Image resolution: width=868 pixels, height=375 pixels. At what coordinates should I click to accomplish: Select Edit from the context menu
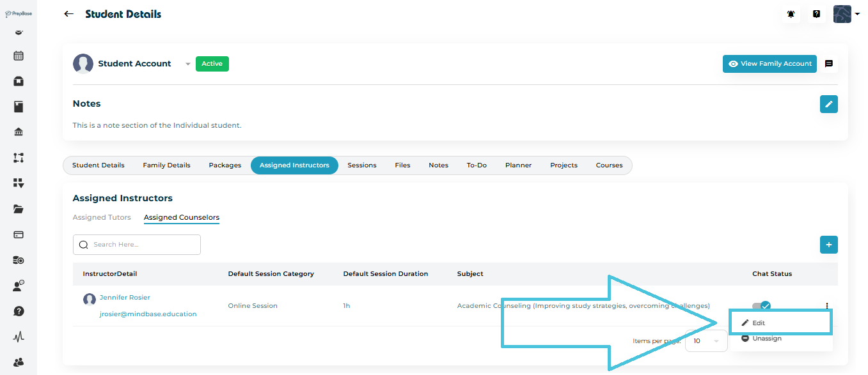[759, 323]
